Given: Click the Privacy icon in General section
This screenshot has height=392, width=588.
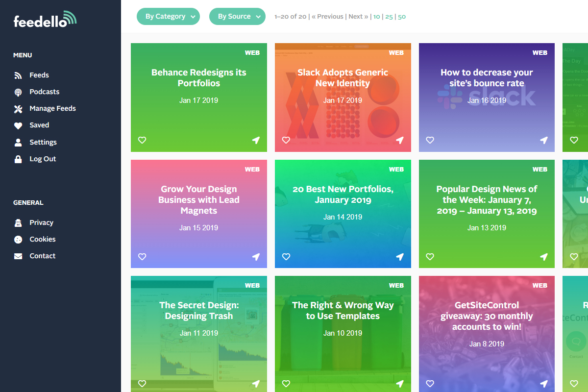Looking at the screenshot, I should click(x=18, y=223).
